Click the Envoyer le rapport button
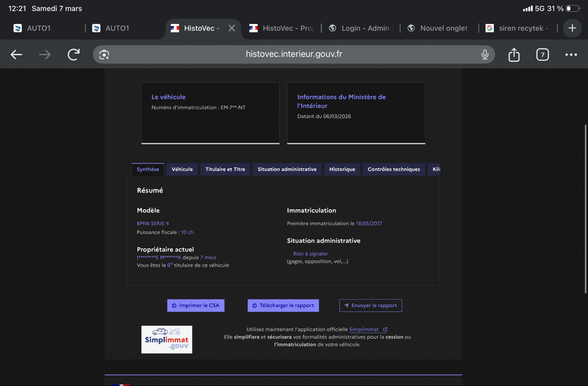588x386 pixels. 370,305
